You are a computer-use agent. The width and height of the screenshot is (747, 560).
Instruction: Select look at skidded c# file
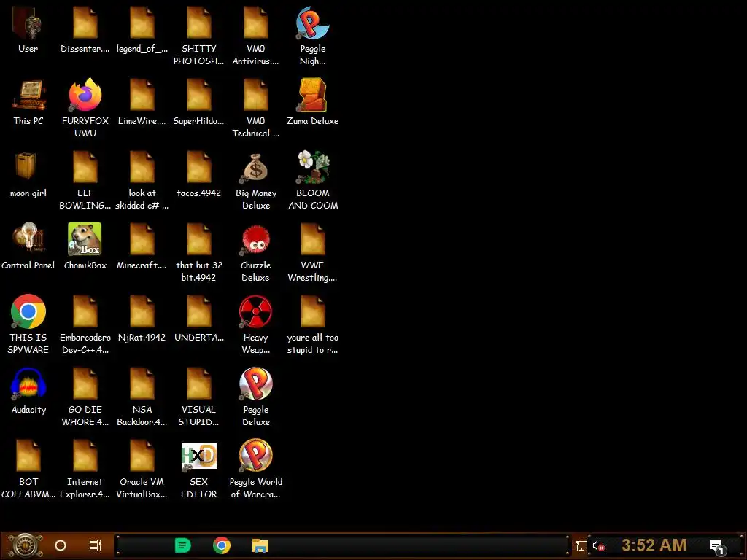142,167
